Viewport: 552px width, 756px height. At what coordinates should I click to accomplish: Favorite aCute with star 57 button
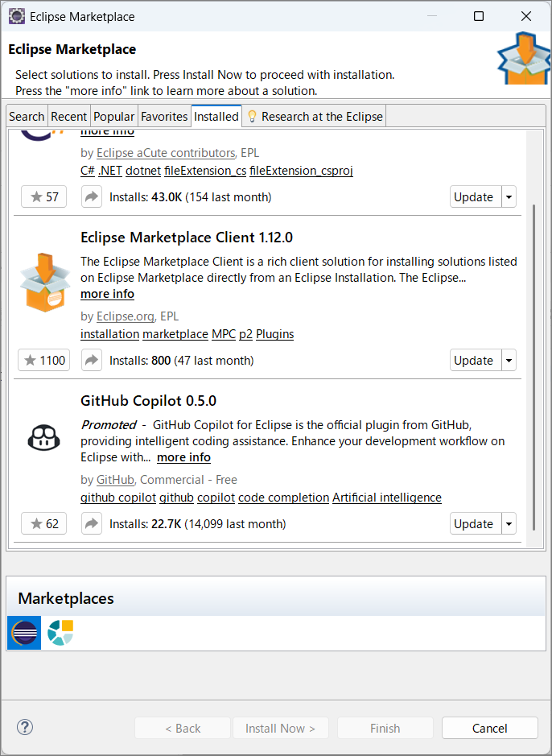click(43, 196)
